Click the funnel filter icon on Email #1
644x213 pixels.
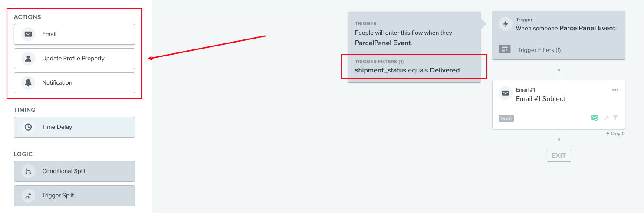[615, 118]
